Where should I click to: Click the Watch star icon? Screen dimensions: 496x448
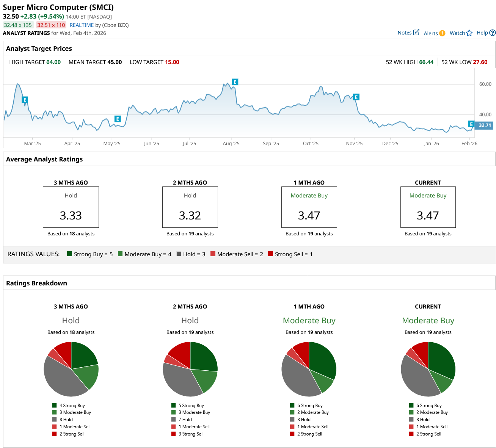pos(469,33)
